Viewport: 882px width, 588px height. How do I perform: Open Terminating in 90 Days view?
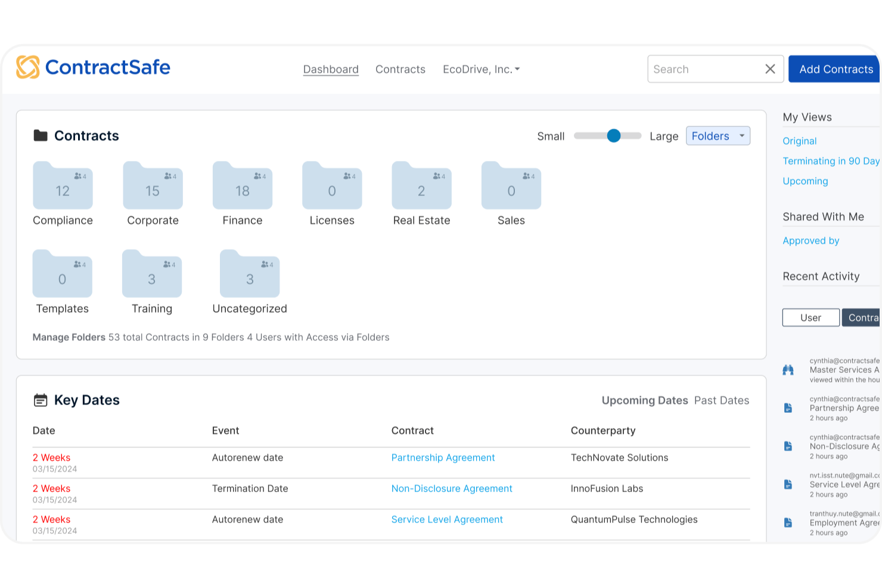[x=831, y=161]
